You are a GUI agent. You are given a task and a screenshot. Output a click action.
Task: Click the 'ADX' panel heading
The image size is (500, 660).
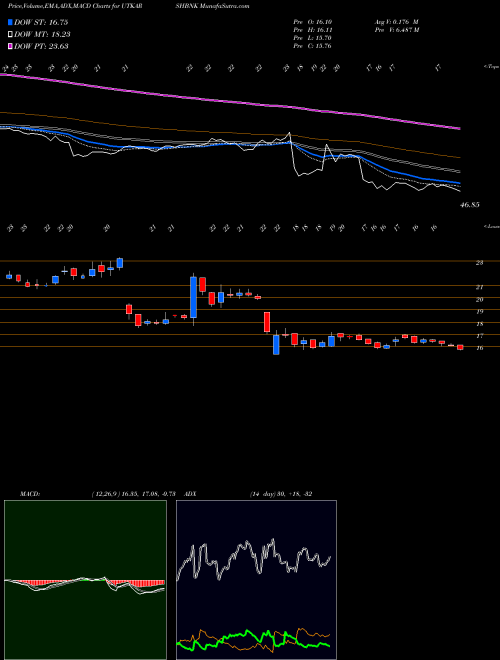tap(191, 494)
